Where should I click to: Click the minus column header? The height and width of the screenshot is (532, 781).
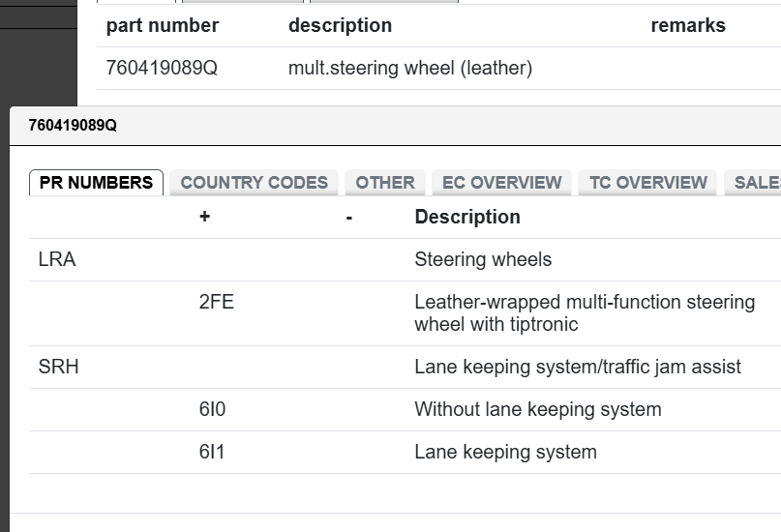click(348, 218)
